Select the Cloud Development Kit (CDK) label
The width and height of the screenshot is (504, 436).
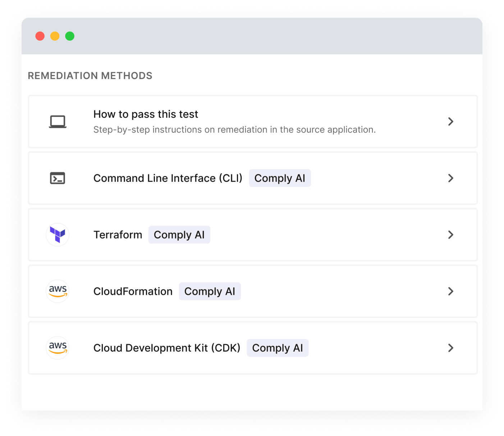(167, 348)
